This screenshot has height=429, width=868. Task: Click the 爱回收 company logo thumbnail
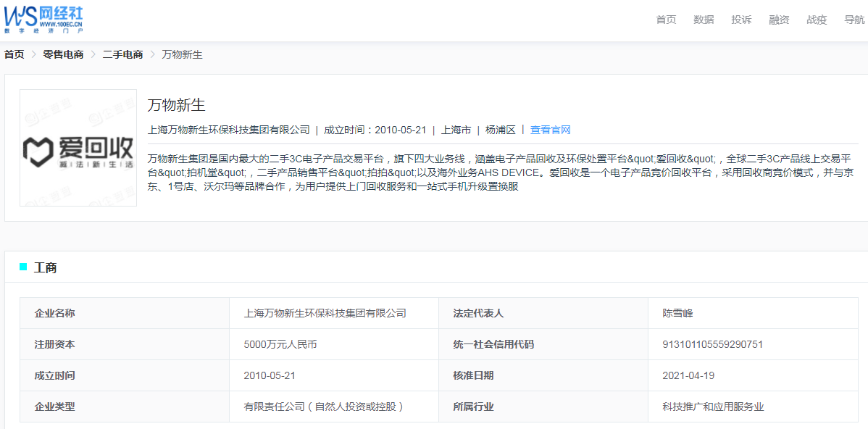click(78, 148)
